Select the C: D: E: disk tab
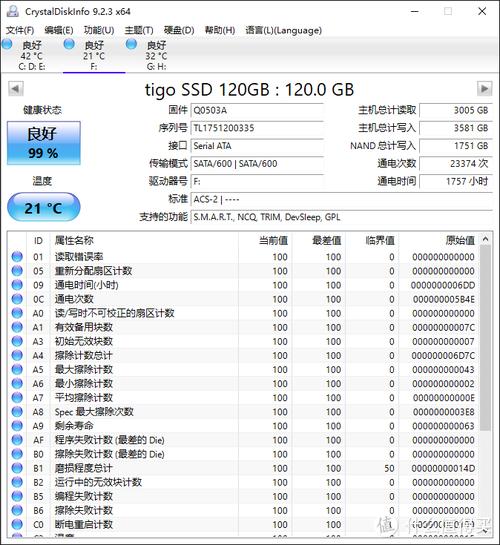The height and width of the screenshot is (545, 500). click(x=32, y=56)
